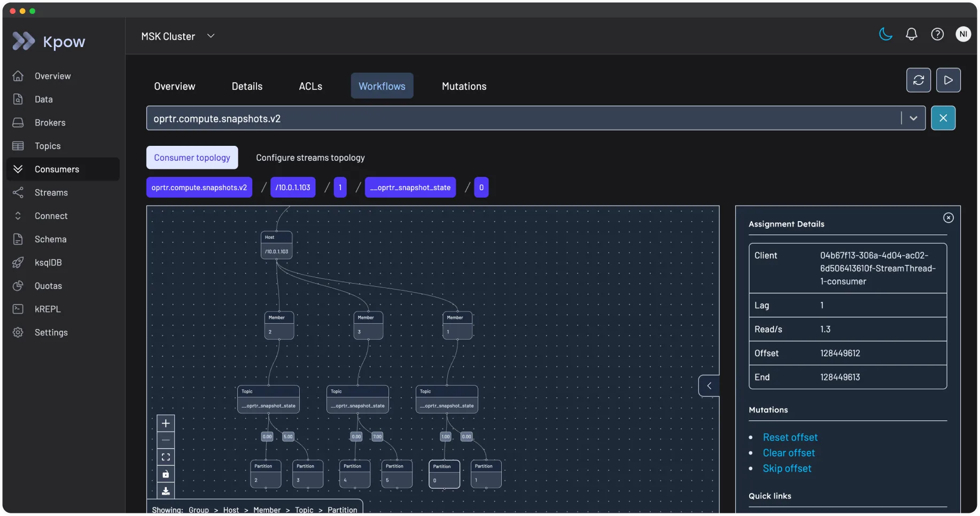Select the Partition 4 node
Viewport: 980px width, 516px height.
355,474
